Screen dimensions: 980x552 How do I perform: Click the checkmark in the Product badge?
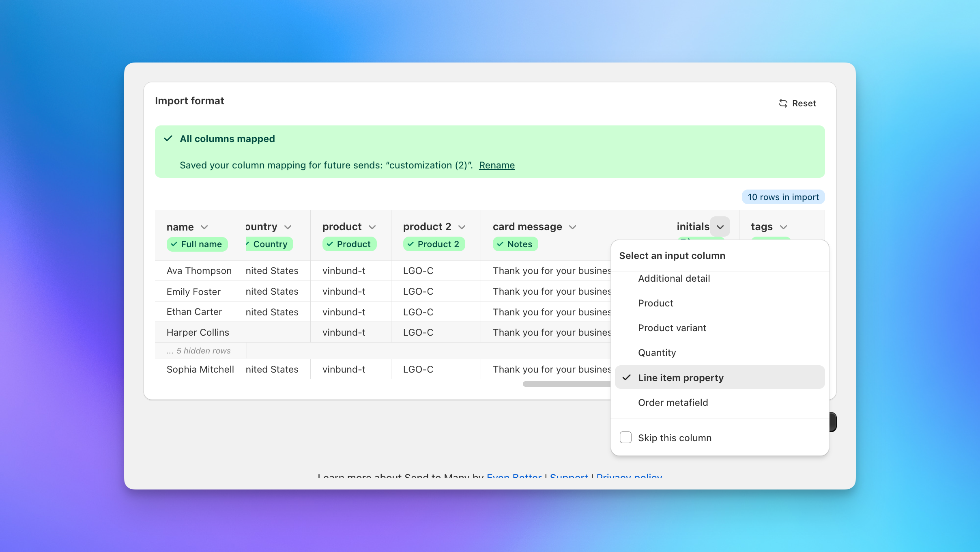[330, 244]
